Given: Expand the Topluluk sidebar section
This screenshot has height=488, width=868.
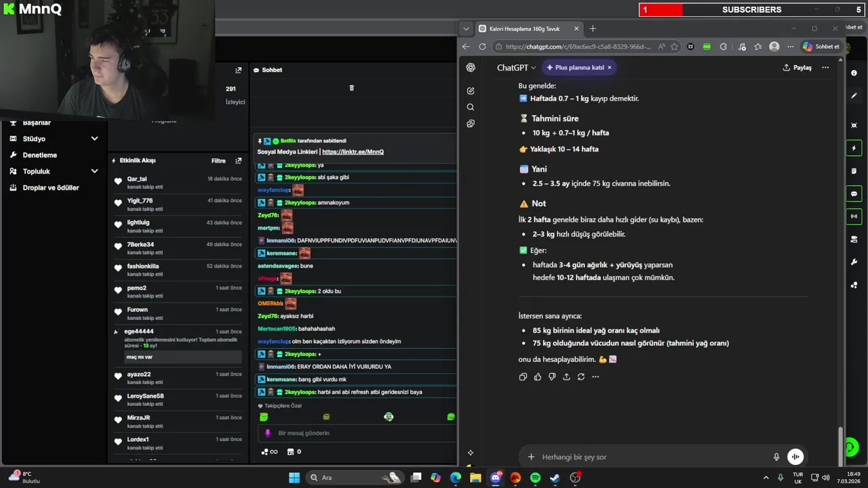Looking at the screenshot, I should pyautogui.click(x=94, y=171).
